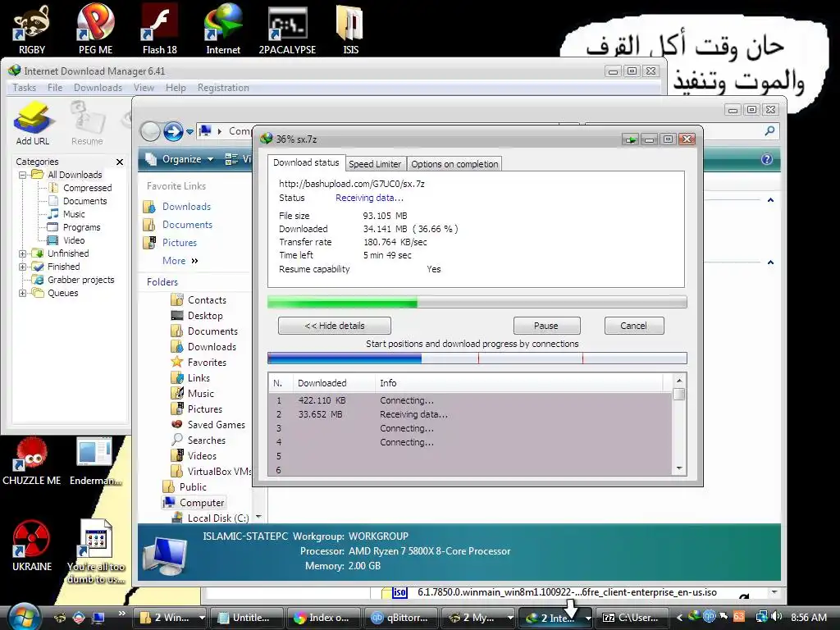Viewport: 840px width, 630px height.
Task: Expand the Finished category node
Action: [22, 267]
